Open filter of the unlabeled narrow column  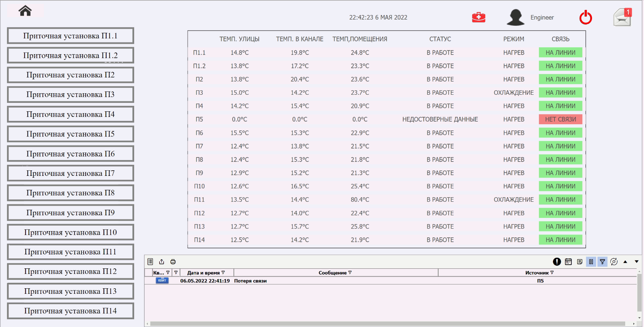point(176,272)
